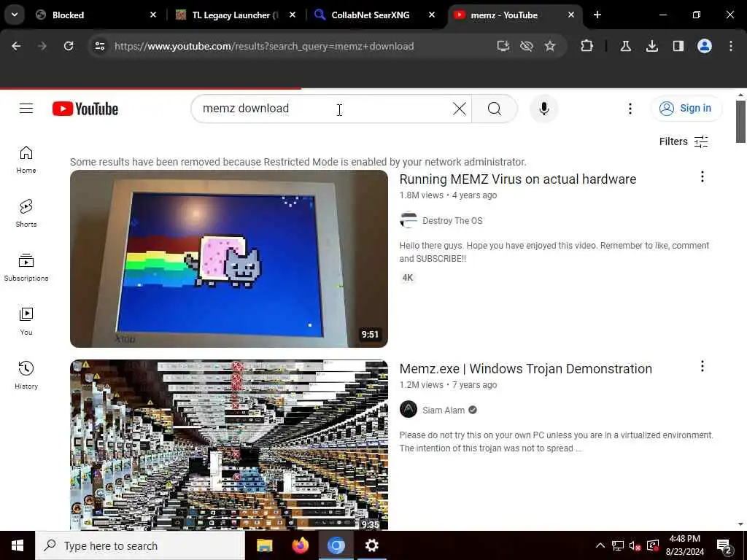Open Shorts in the sidebar
The height and width of the screenshot is (560, 747).
[26, 214]
